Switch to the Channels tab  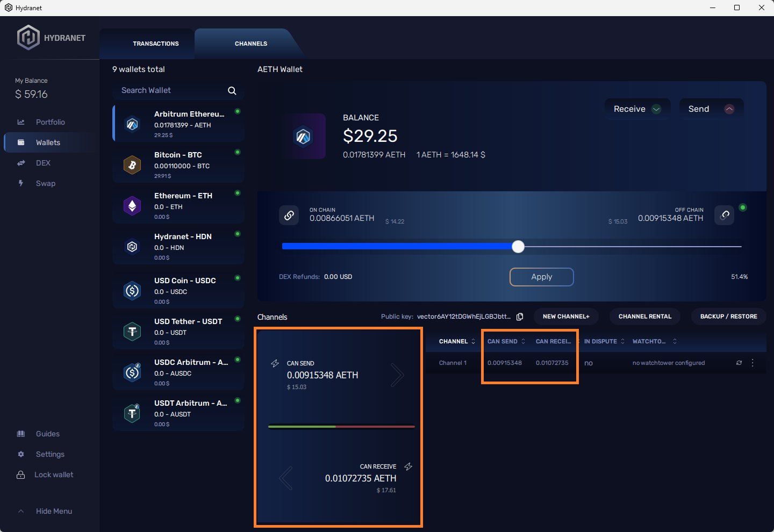coord(251,44)
